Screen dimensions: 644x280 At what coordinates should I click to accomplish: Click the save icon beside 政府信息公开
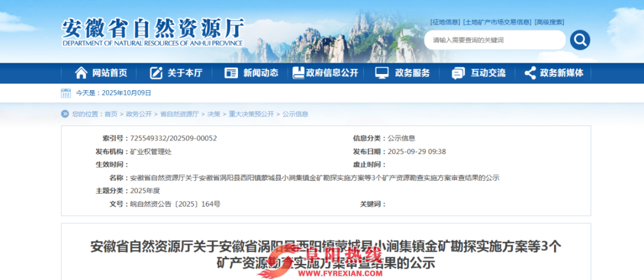point(298,73)
